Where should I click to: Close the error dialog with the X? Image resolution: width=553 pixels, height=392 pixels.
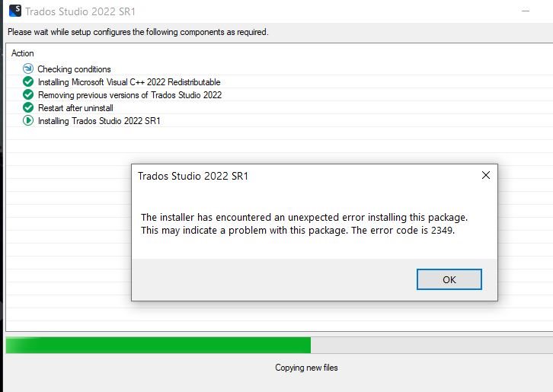[x=486, y=175]
